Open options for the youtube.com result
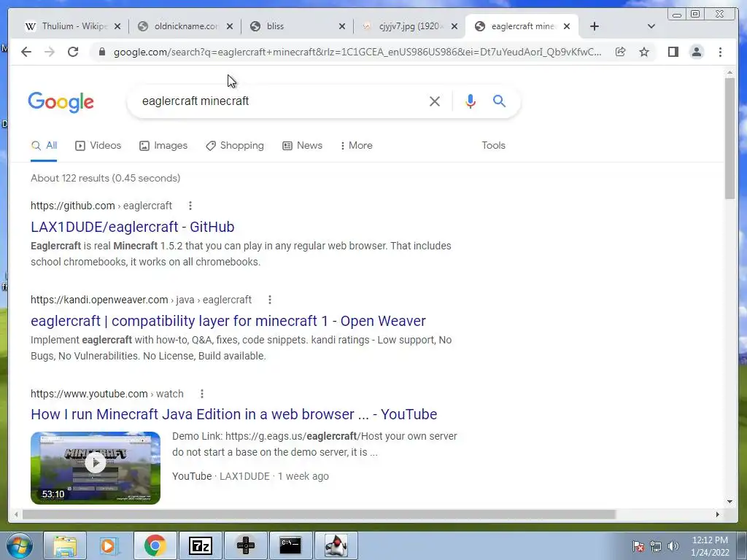This screenshot has width=747, height=560. tap(202, 394)
